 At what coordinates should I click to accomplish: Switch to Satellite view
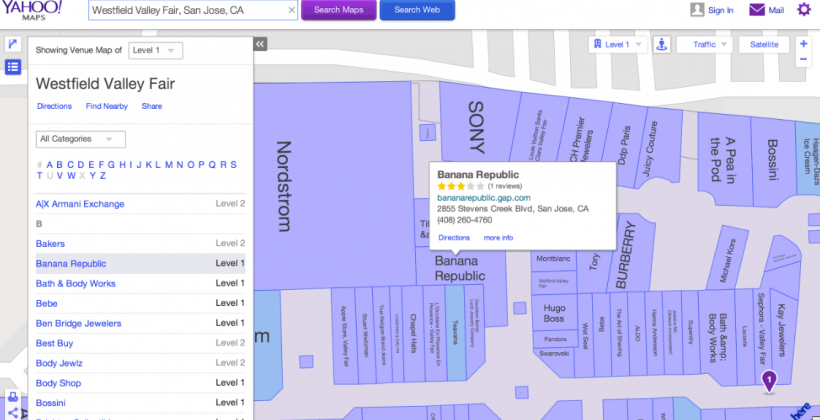[764, 44]
